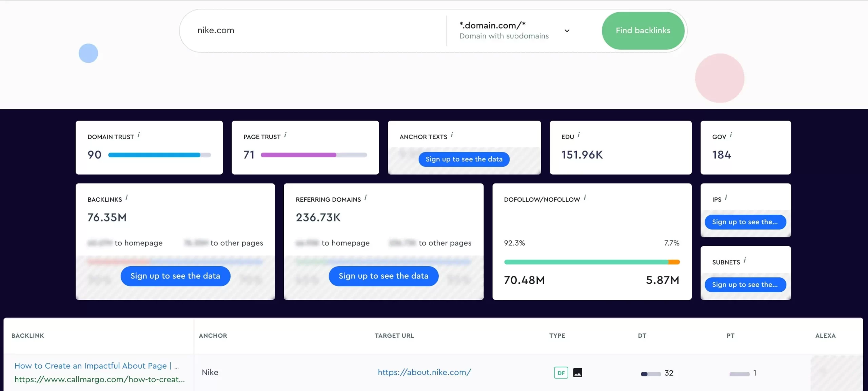Click the DF dofollow badge in the table row
This screenshot has height=391, width=868.
pyautogui.click(x=561, y=373)
